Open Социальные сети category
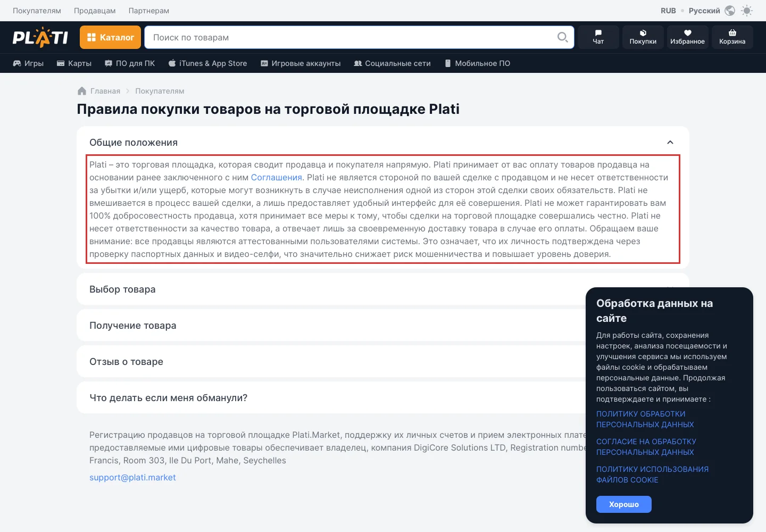This screenshot has width=766, height=532. click(x=392, y=63)
